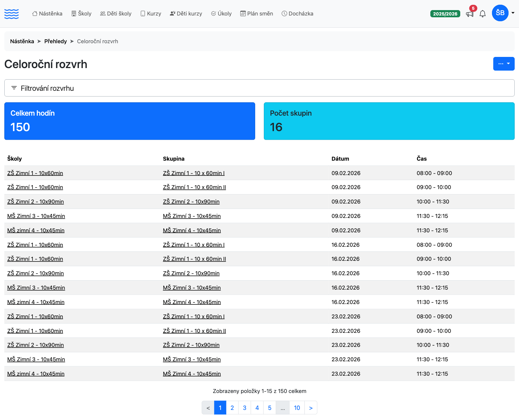This screenshot has width=519, height=420.
Task: Open school link ZŠ Zimní 2 - 10x90min on 09.02.2026
Action: [x=36, y=202]
